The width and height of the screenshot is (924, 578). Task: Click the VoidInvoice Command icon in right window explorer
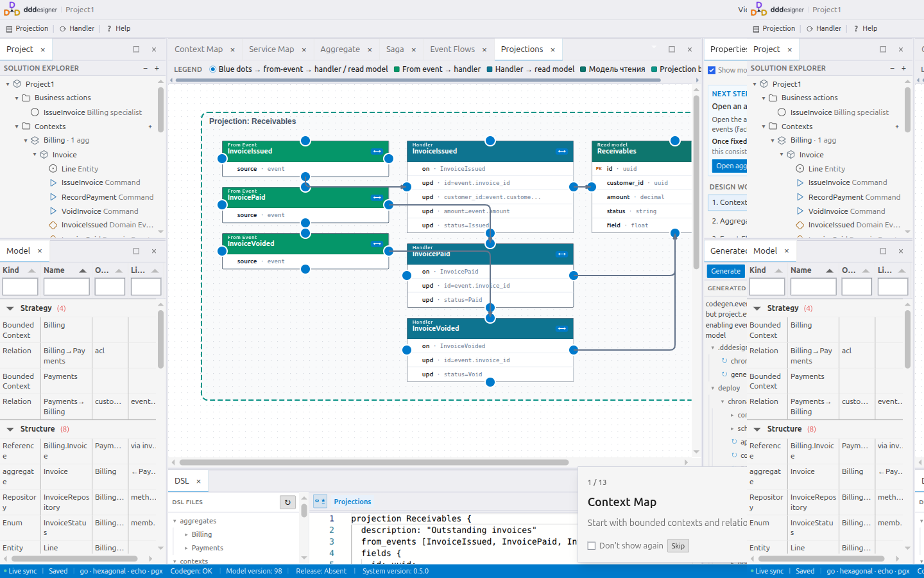tap(800, 211)
